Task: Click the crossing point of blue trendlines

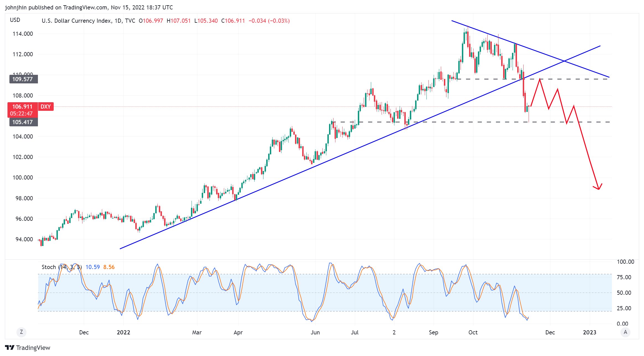Action: (564, 61)
